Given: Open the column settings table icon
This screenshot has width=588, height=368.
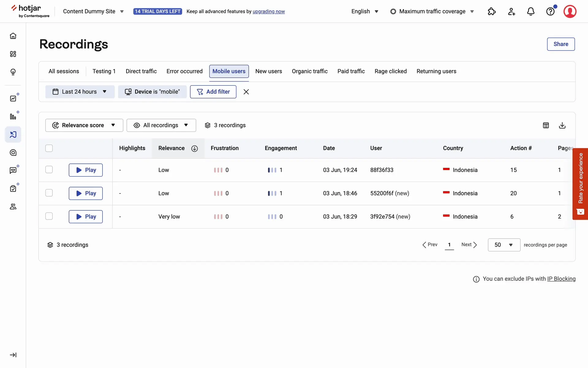Looking at the screenshot, I should click(546, 125).
